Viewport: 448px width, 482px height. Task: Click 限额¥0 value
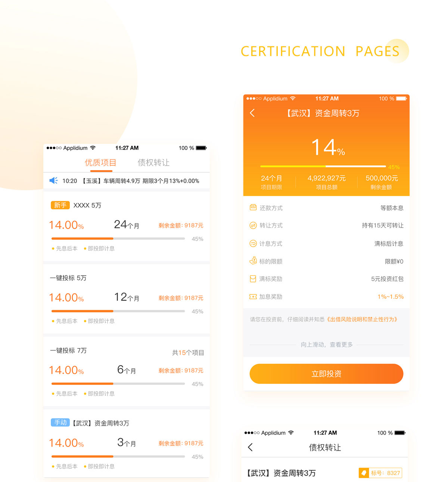(x=394, y=262)
